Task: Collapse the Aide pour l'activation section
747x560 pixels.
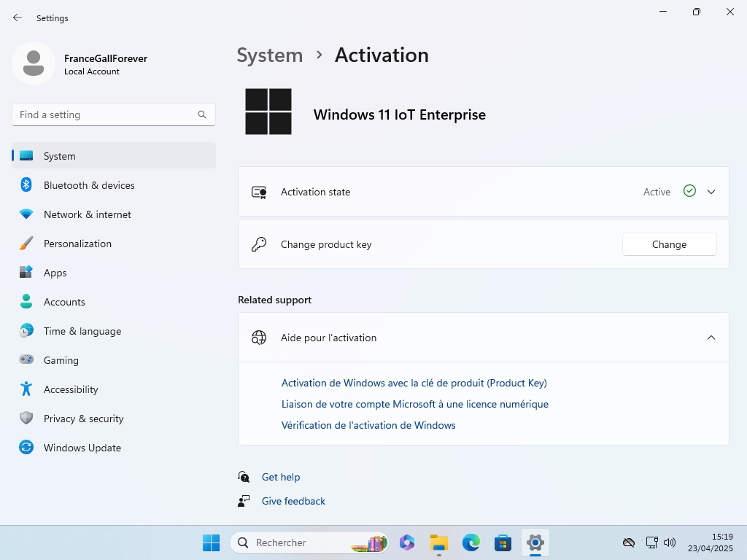Action: point(711,338)
